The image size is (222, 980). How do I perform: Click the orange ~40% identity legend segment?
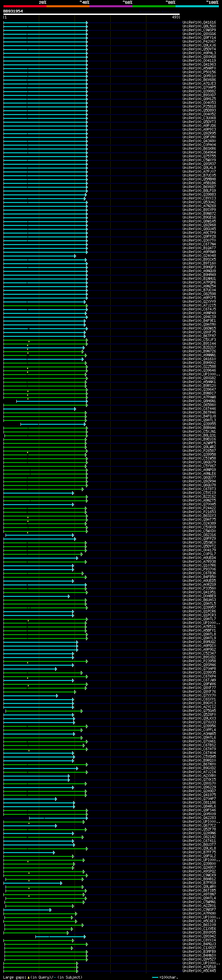tap(68, 6)
